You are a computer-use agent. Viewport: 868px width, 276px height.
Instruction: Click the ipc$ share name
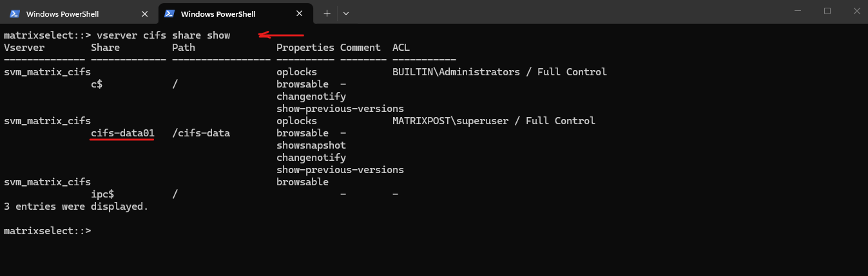tap(102, 194)
